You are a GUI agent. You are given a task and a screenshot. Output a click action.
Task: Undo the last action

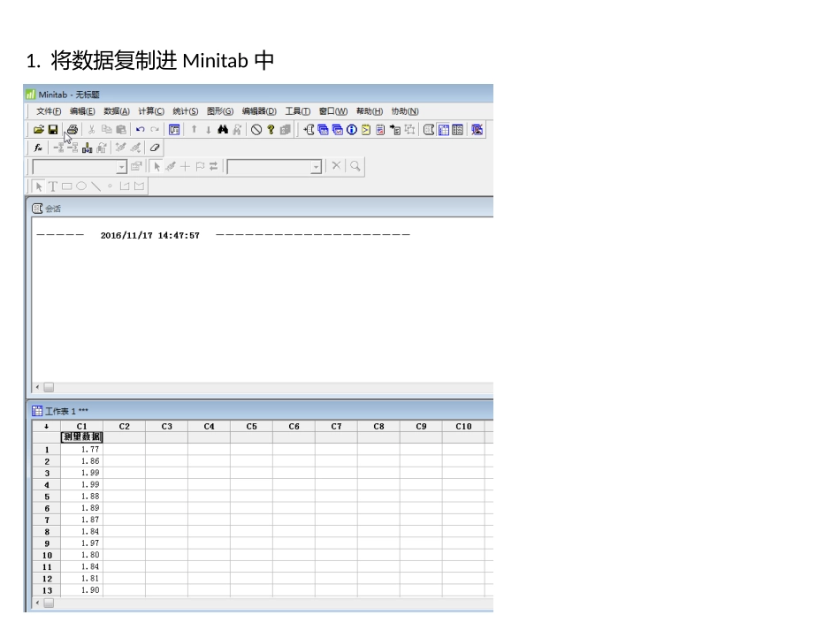(x=141, y=130)
